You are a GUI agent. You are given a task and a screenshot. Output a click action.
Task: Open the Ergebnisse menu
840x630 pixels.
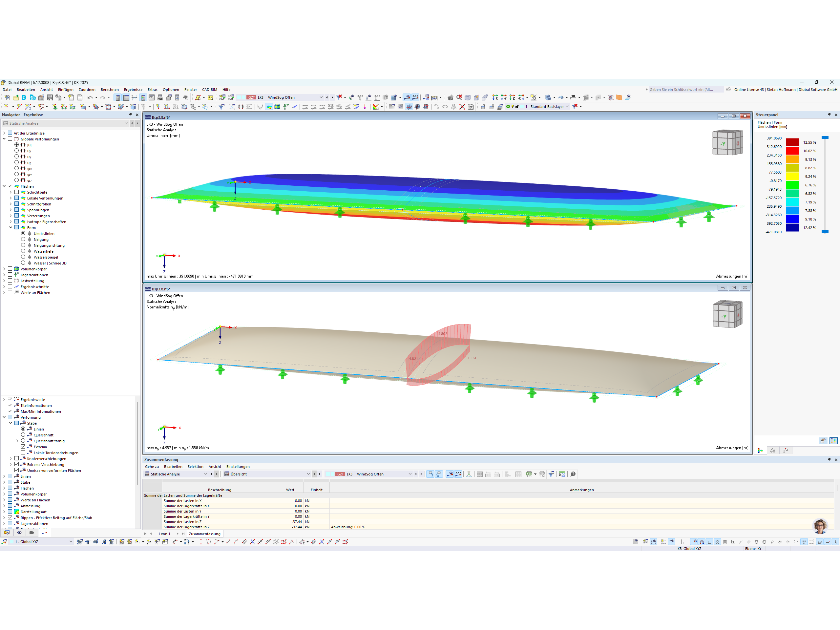tap(133, 90)
